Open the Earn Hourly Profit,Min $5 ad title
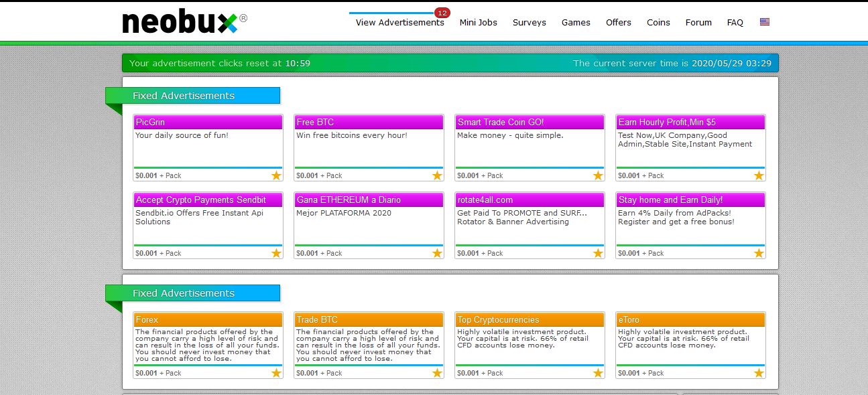The image size is (868, 395). 690,123
